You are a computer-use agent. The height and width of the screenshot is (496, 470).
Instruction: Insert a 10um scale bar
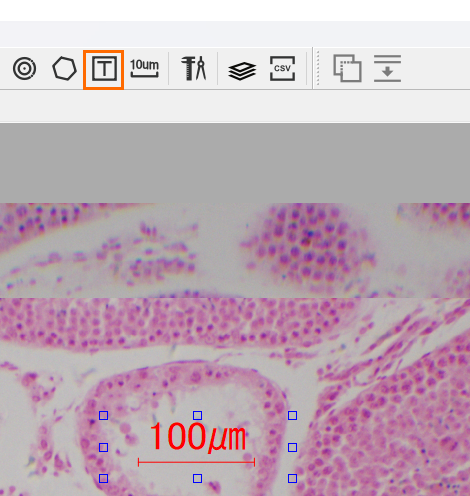tap(144, 68)
